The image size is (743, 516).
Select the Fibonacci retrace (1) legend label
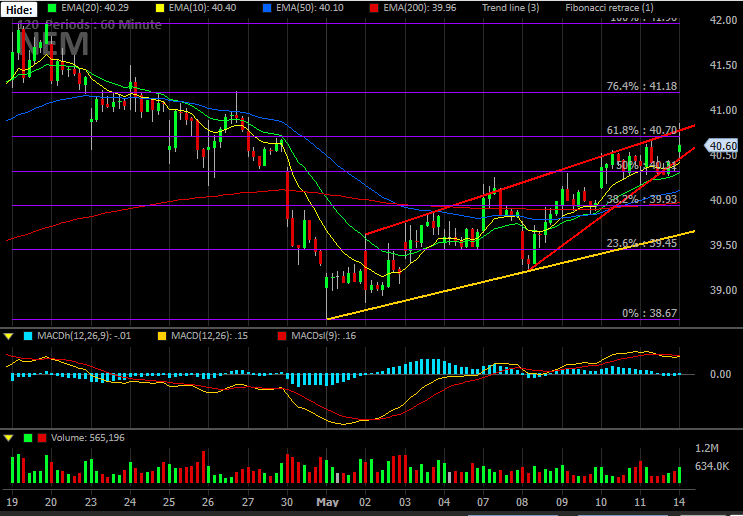coord(609,8)
